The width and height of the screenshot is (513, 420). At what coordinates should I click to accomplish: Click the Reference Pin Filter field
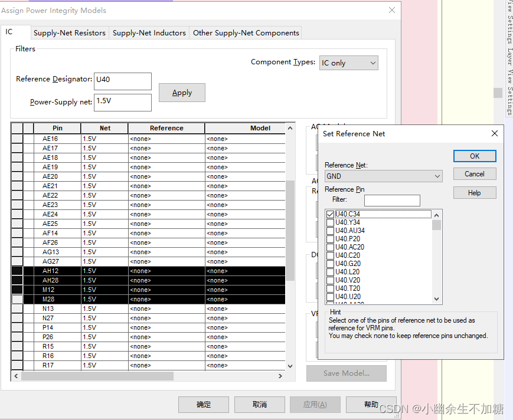click(392, 201)
